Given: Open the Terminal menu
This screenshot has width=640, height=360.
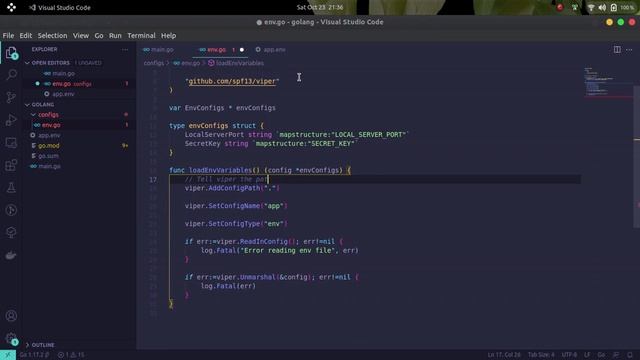Looking at the screenshot, I should point(141,36).
